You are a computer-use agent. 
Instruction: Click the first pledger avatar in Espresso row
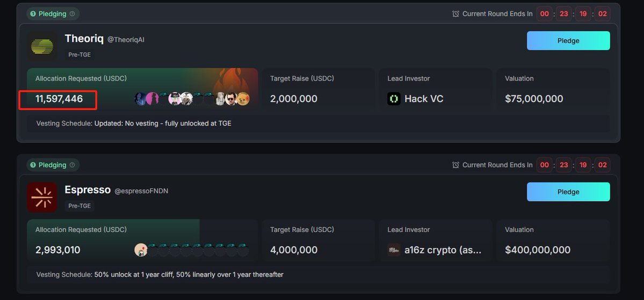[x=141, y=250]
